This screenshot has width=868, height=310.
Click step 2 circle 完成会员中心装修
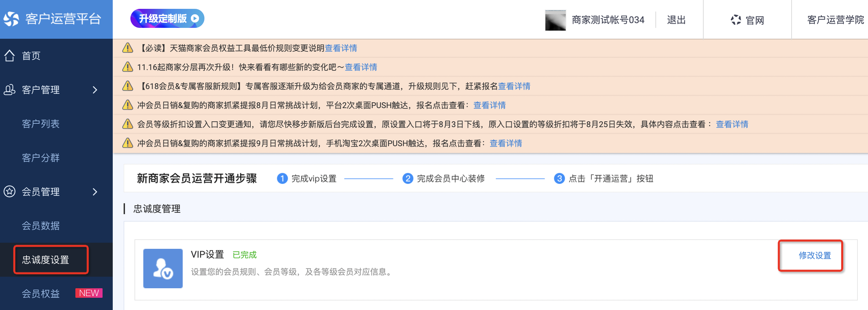point(408,178)
